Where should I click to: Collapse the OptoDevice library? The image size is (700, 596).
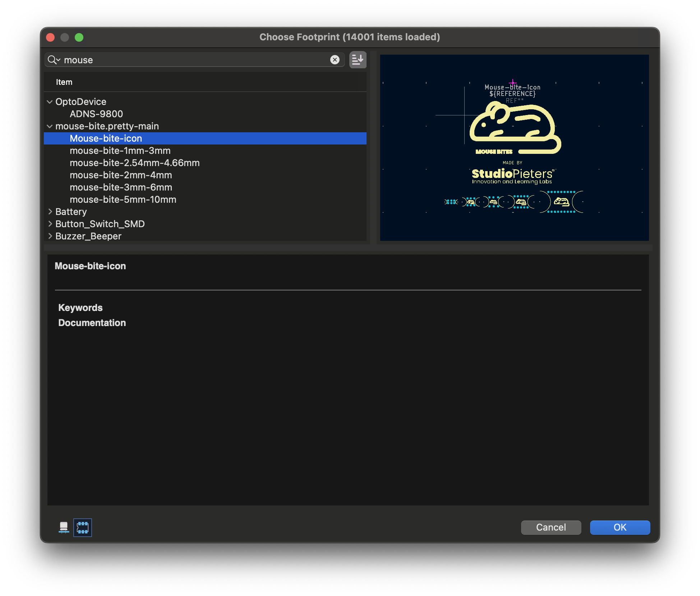[x=50, y=102]
